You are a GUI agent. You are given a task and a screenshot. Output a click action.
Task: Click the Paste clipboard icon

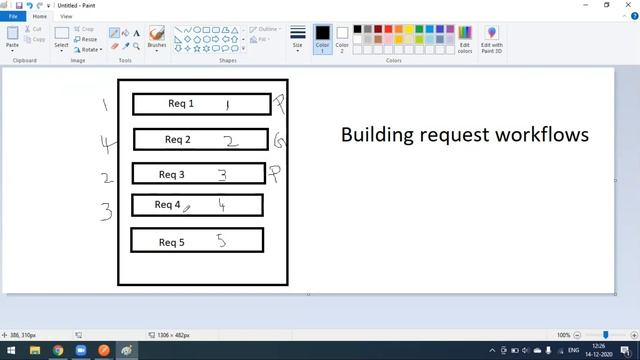(12, 33)
